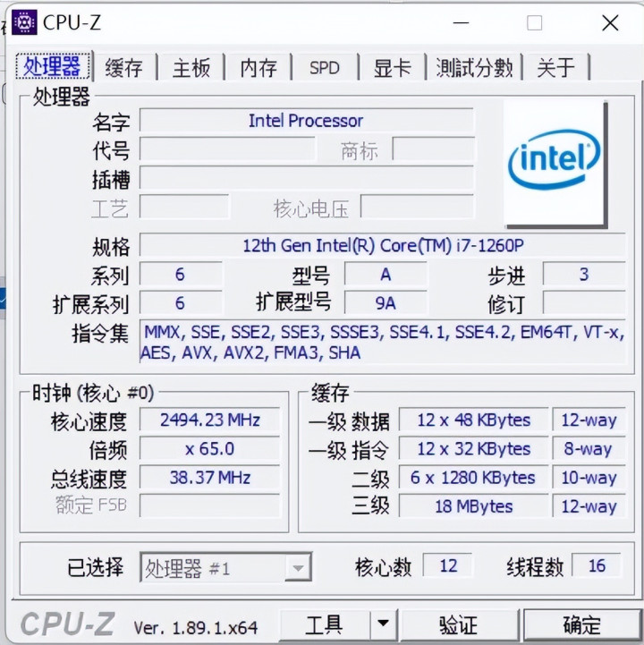Click the arrow next to 工具 button
Screen dimensions: 644x645
[x=384, y=624]
